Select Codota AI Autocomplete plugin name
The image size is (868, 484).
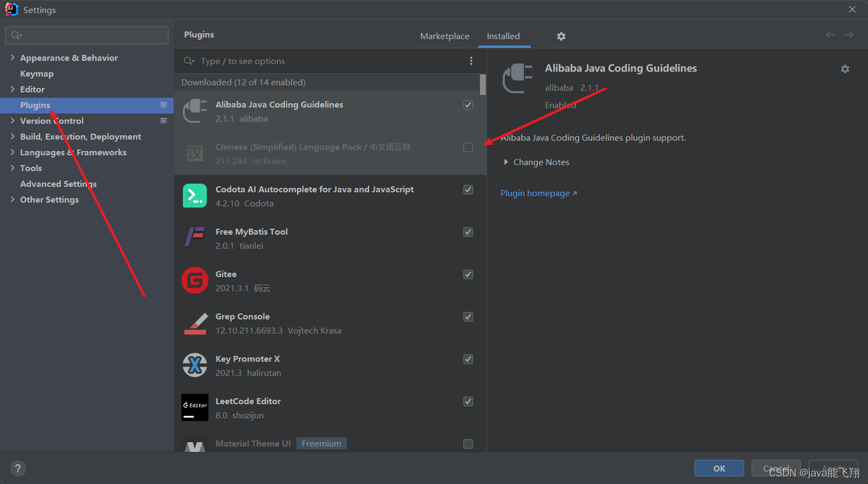[x=314, y=189]
